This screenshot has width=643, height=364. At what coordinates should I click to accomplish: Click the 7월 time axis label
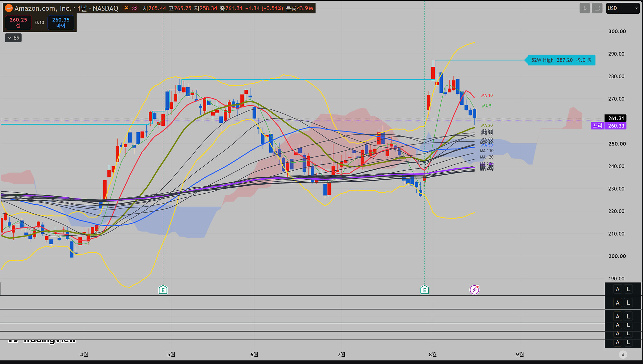pyautogui.click(x=341, y=354)
